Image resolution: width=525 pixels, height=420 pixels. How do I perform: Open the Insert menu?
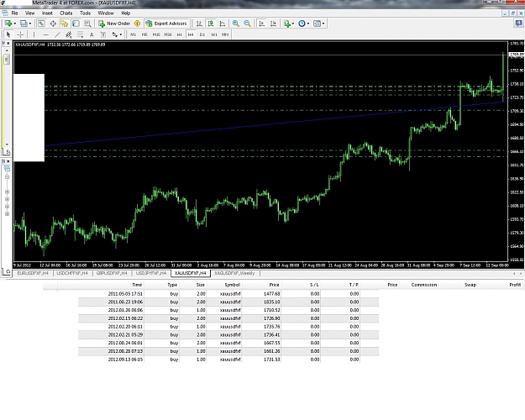point(47,13)
